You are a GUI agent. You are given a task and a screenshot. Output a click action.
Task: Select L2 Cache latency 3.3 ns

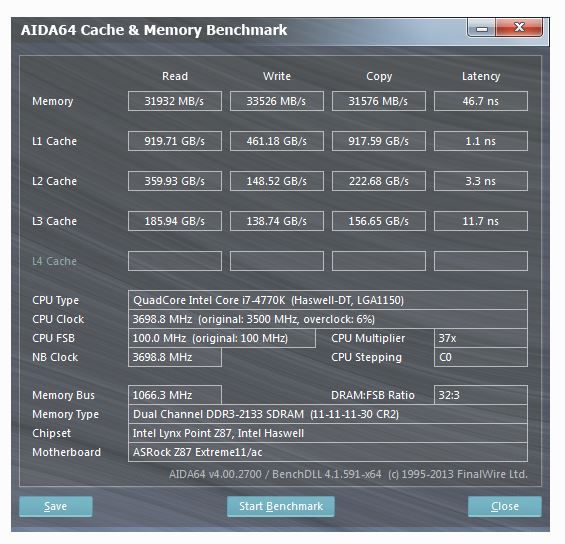pyautogui.click(x=481, y=181)
